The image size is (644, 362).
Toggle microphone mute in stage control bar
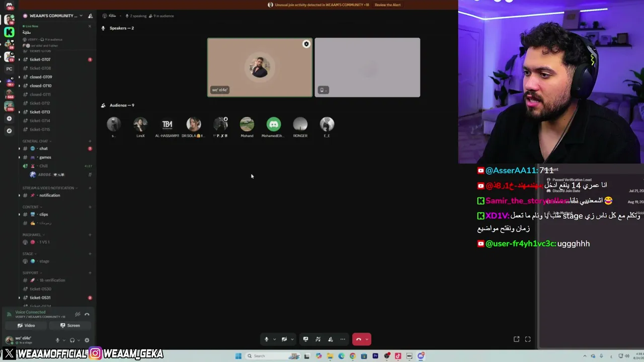(x=267, y=339)
